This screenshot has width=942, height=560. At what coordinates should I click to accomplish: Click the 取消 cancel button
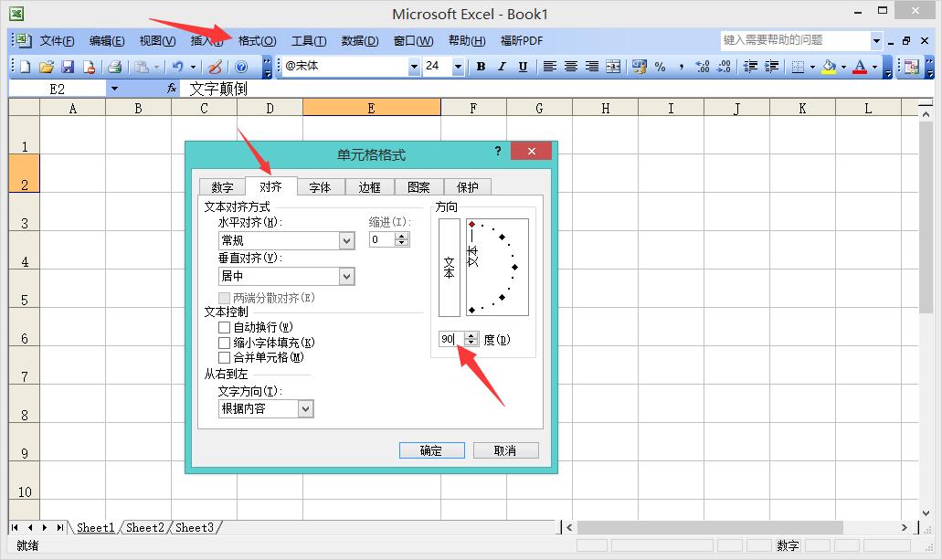click(505, 450)
